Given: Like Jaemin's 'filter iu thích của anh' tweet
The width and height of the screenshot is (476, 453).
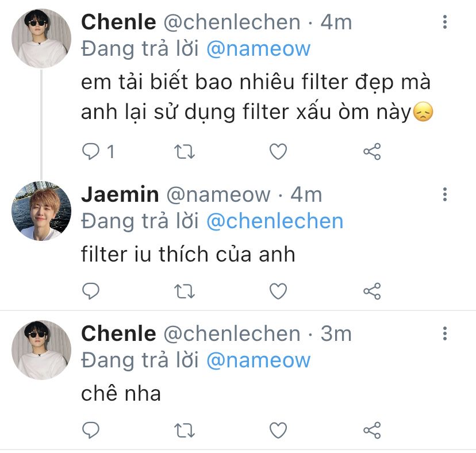Looking at the screenshot, I should (x=278, y=291).
